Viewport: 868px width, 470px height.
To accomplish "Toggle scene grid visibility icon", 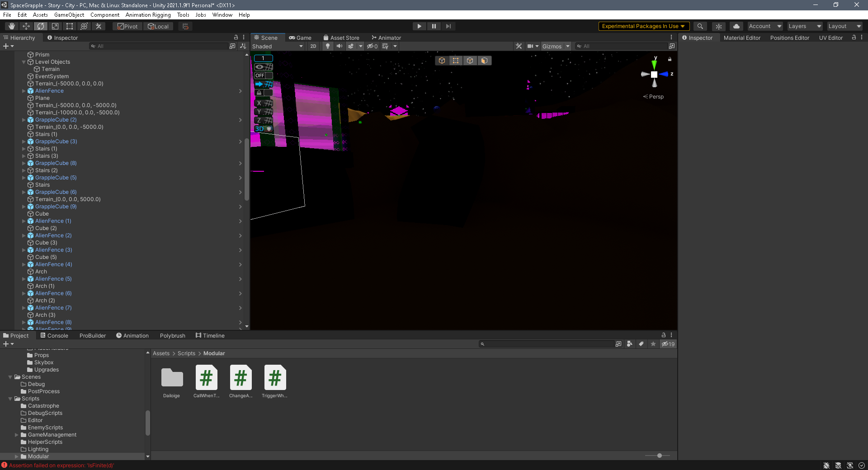I will pos(385,46).
